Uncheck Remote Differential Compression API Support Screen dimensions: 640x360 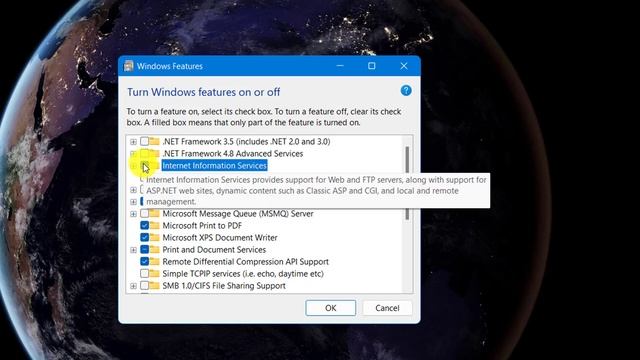click(144, 261)
